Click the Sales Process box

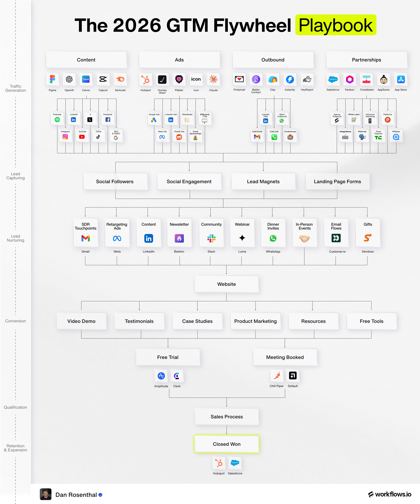coord(227,417)
